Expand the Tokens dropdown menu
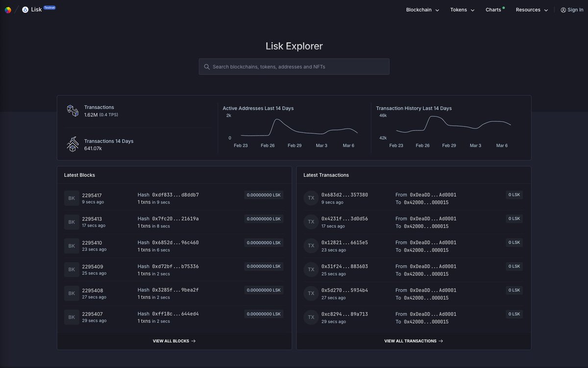 click(462, 10)
